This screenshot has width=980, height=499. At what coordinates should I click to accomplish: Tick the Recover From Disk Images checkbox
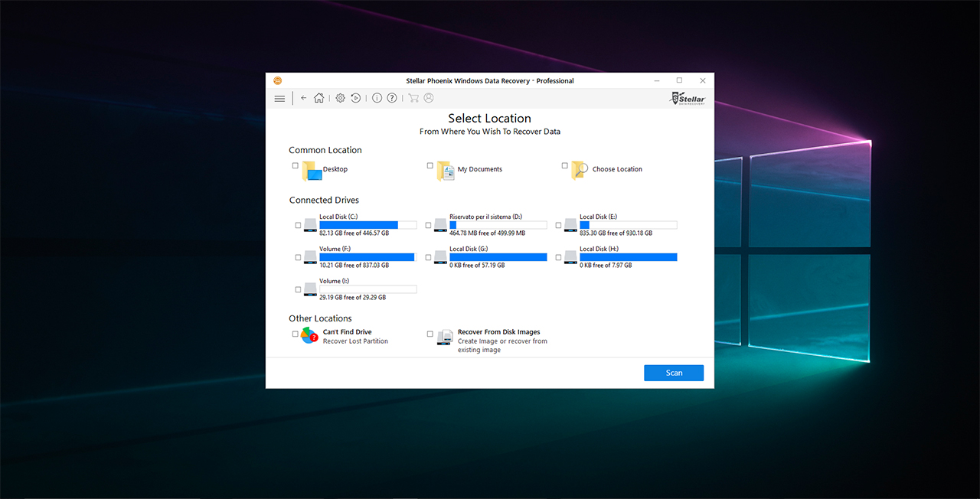click(430, 334)
